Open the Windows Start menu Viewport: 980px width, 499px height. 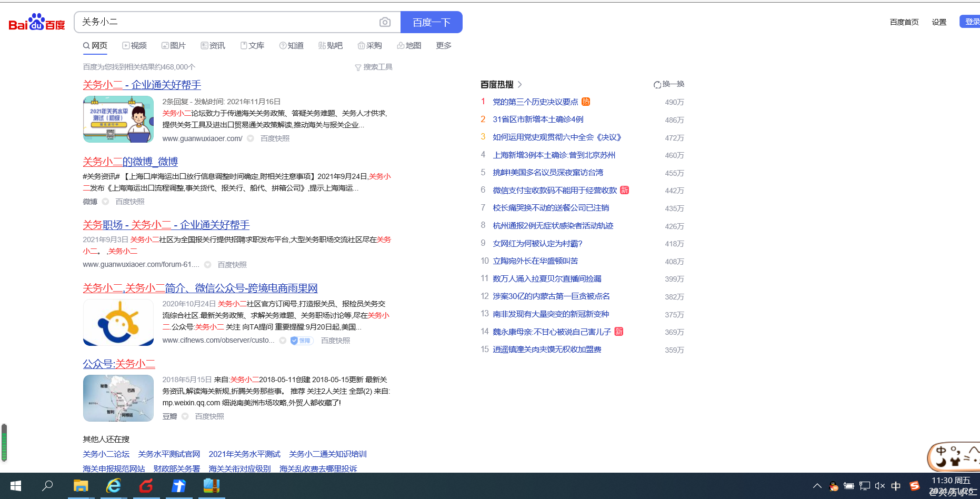pos(16,486)
